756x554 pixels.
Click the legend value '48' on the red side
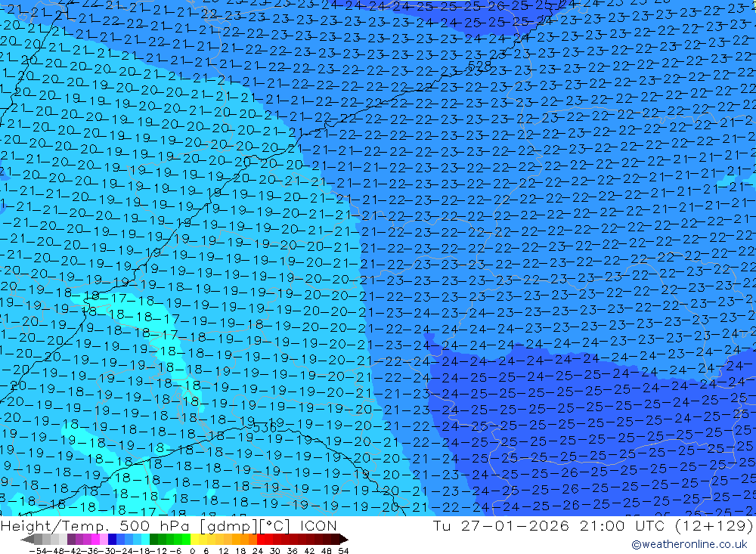327,551
